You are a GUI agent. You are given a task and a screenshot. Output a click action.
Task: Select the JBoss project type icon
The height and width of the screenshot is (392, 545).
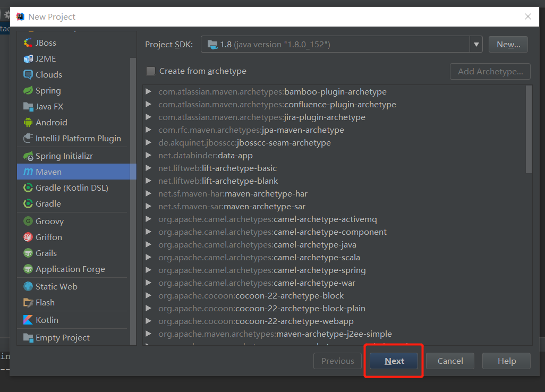28,42
